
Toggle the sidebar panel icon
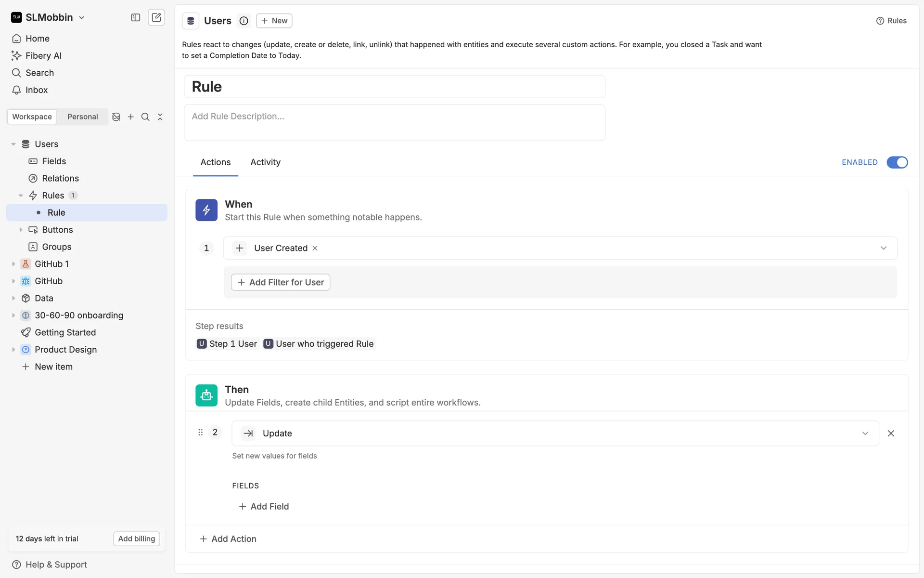click(x=136, y=17)
